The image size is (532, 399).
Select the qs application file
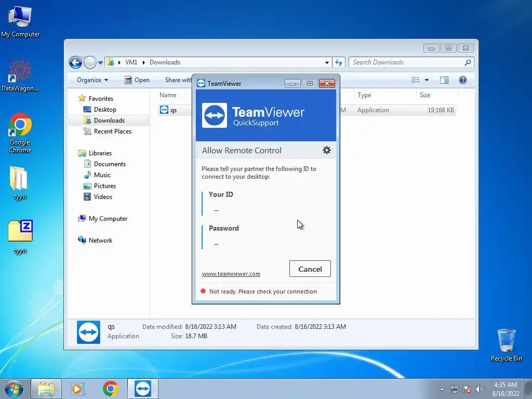(173, 110)
